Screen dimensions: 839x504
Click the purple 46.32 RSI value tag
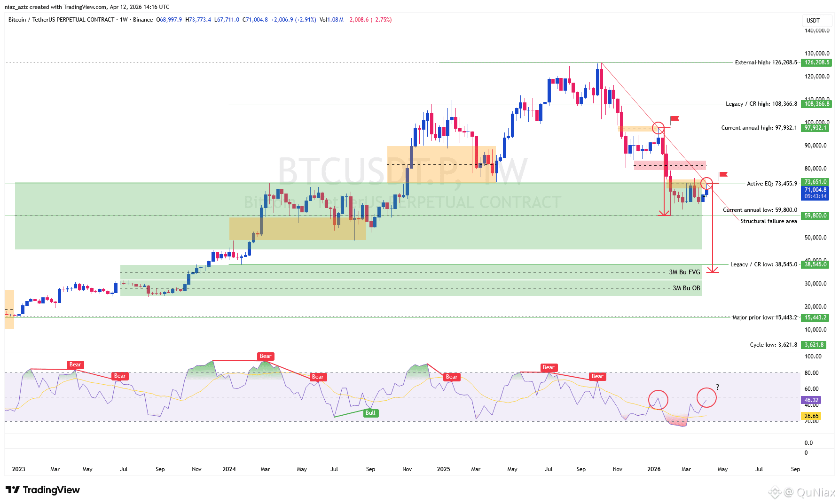(811, 400)
